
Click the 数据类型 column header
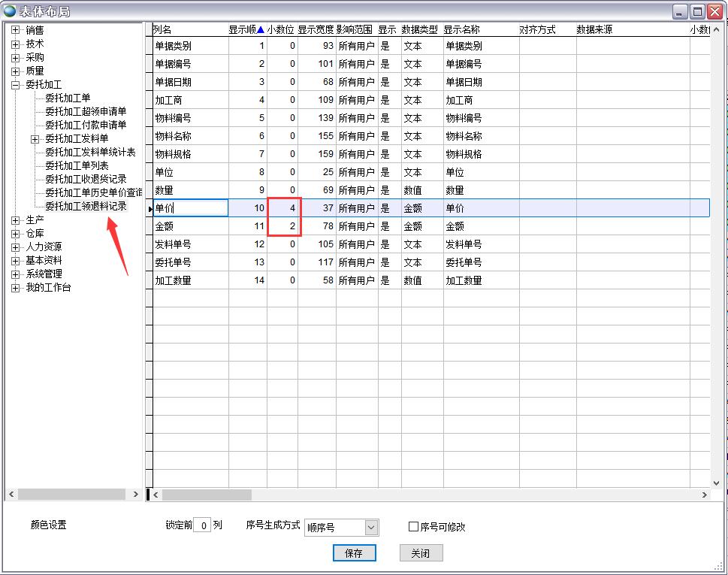(x=419, y=30)
